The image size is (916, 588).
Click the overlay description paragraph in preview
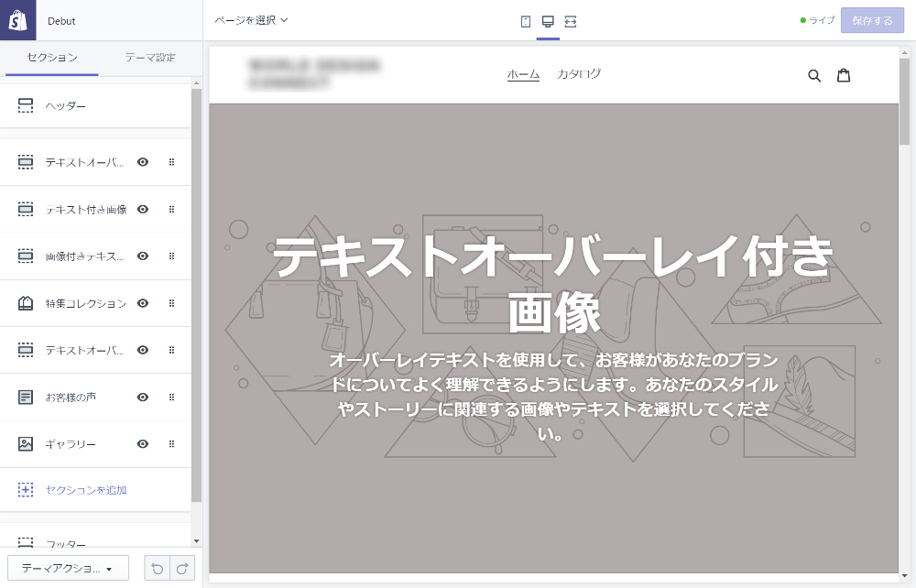point(553,397)
